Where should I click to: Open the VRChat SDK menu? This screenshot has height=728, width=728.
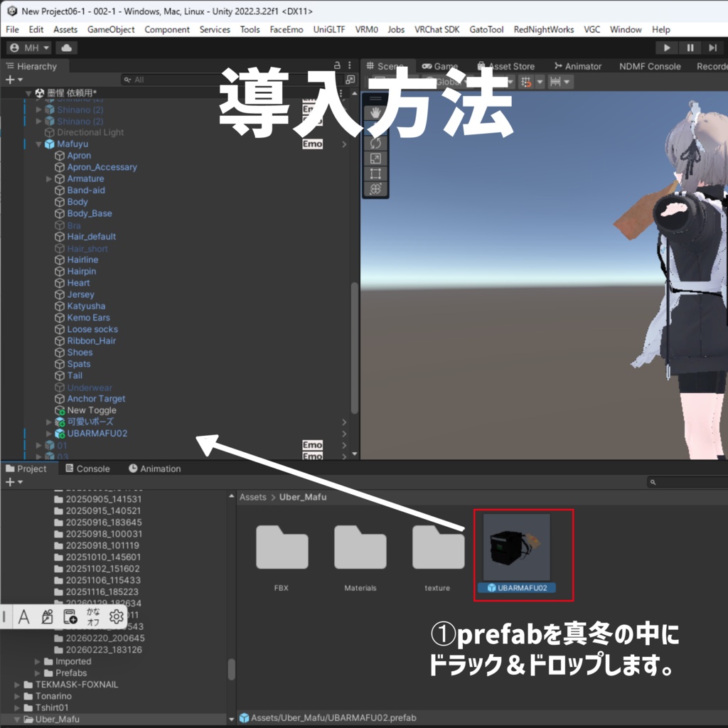click(x=437, y=29)
